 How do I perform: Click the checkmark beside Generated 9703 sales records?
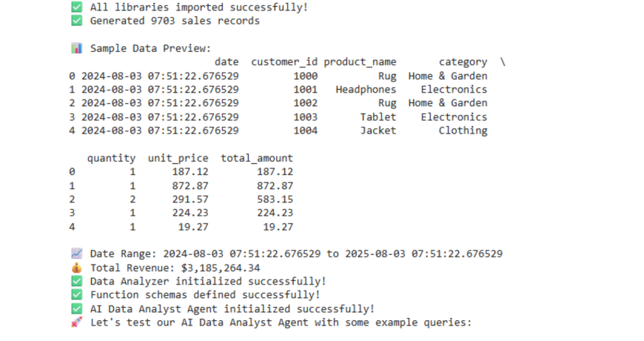76,21
